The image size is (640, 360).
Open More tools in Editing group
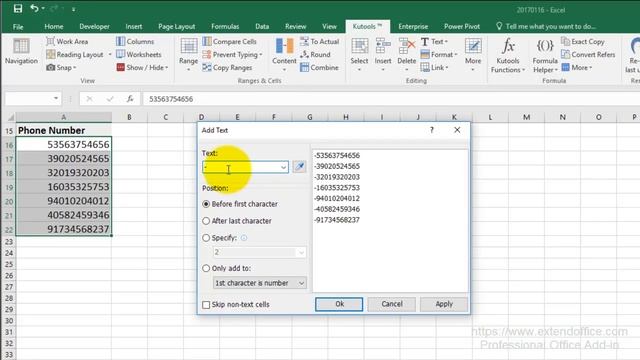[x=473, y=55]
